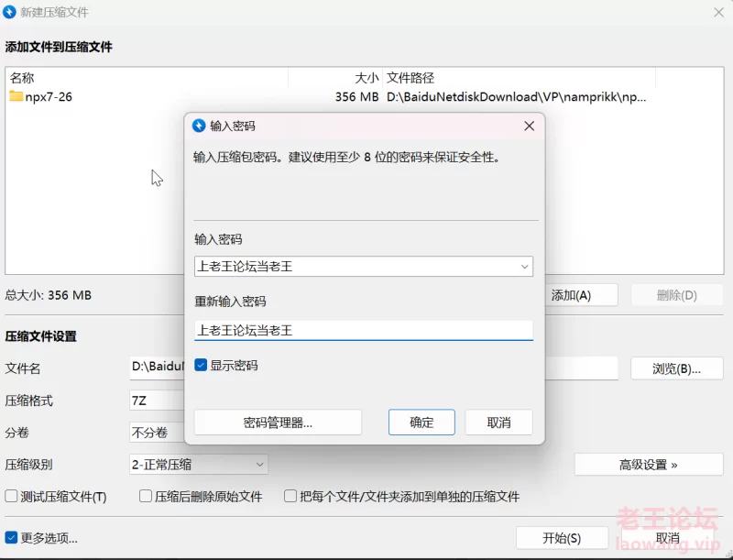Enable 测试压缩文件(T) checkbox
Screen dimensions: 733x560
(x=11, y=496)
